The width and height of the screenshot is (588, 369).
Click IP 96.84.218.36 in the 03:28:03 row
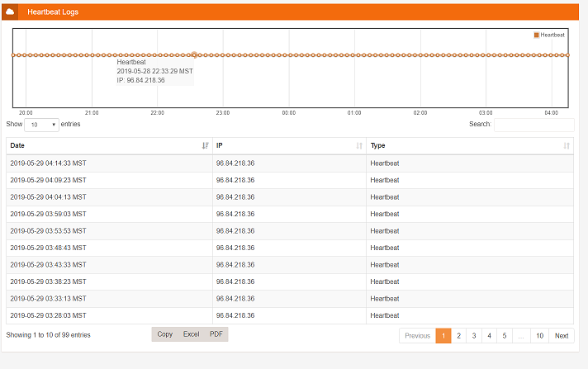pos(235,315)
